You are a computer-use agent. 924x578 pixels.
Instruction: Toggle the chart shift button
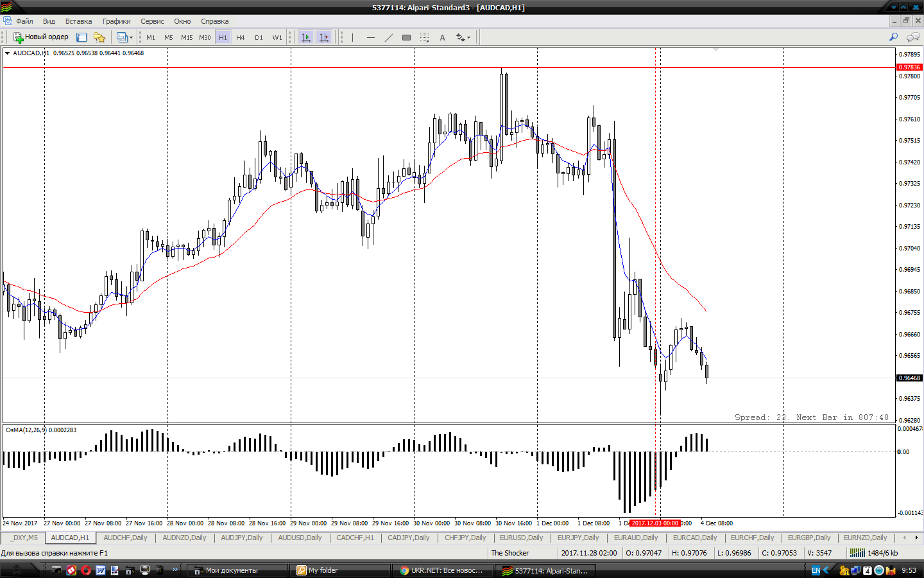click(x=324, y=37)
